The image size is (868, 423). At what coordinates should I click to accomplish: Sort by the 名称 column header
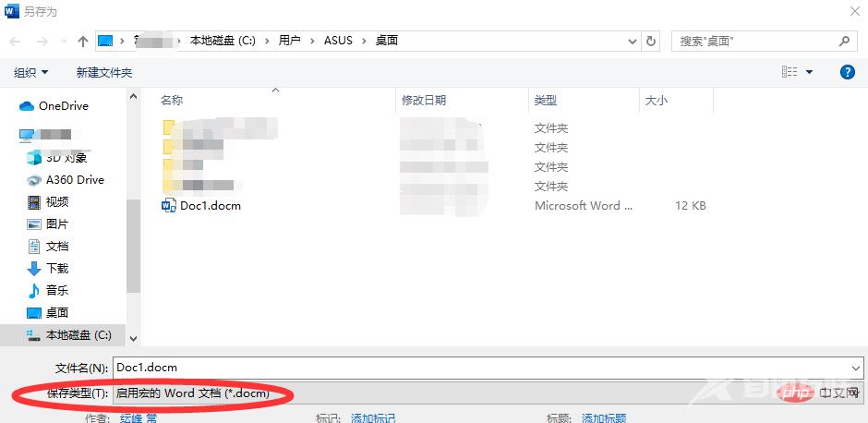point(172,100)
